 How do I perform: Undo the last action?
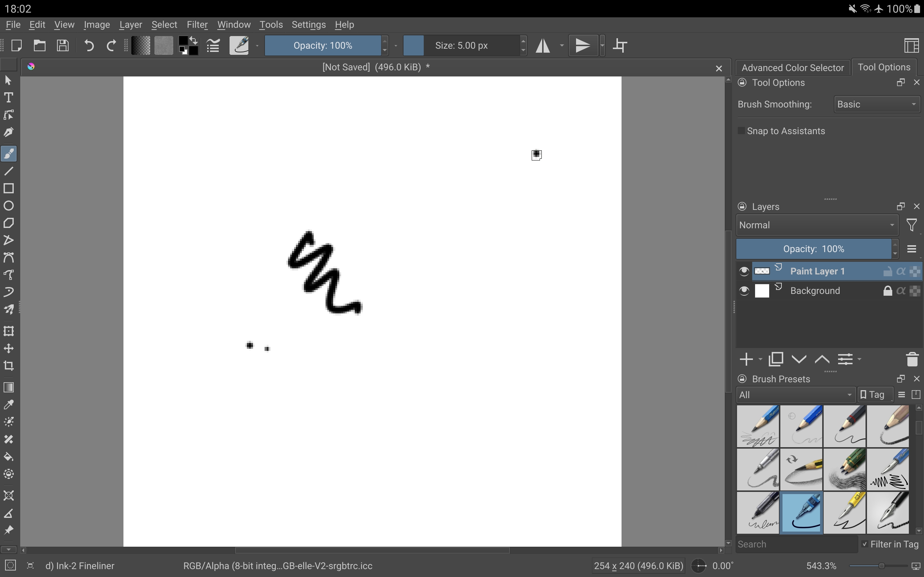coord(88,45)
